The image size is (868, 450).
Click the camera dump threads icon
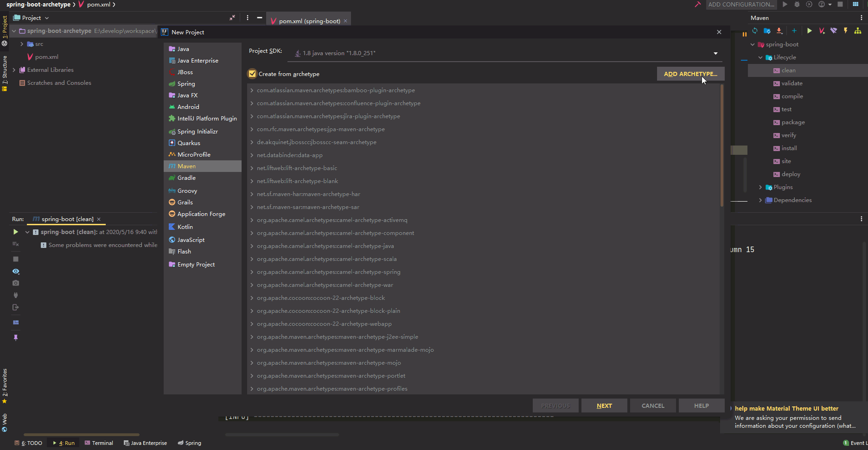16,283
